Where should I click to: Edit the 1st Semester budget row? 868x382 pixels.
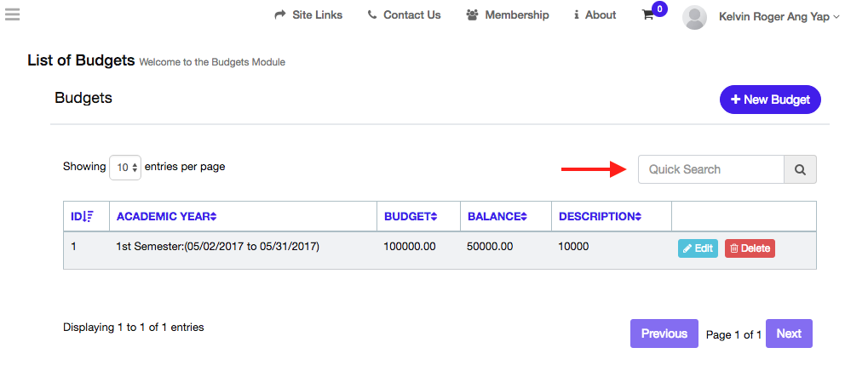tap(698, 248)
